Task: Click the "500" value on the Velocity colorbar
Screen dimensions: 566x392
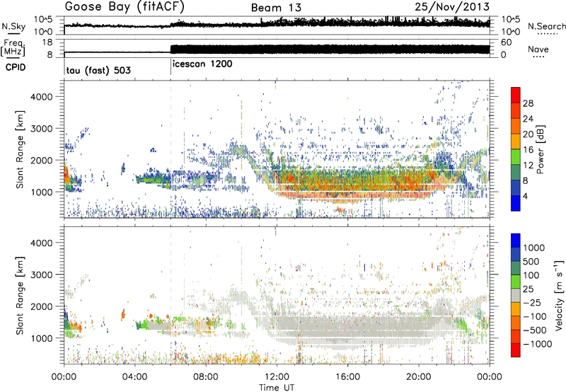Action: 533,262
